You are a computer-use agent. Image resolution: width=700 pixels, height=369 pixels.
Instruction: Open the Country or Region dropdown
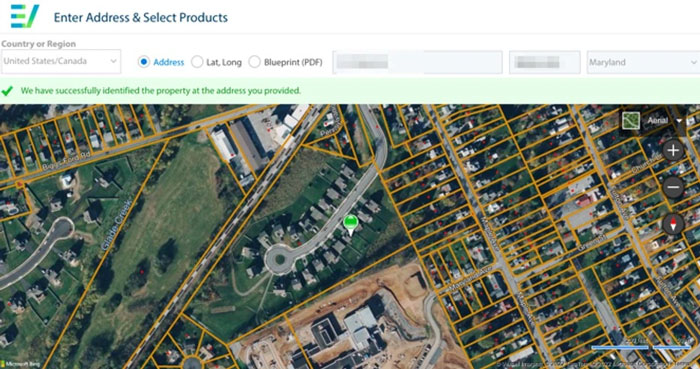(61, 62)
